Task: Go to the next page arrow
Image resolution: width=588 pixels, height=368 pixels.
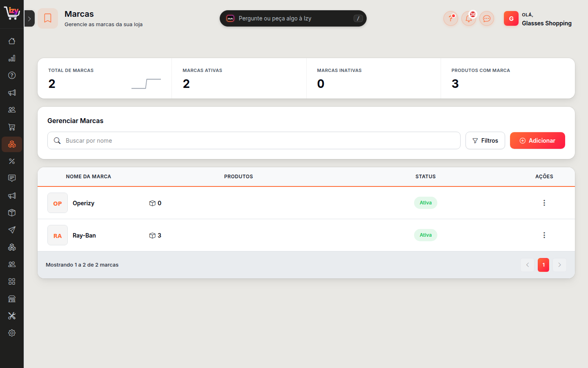Action: tap(559, 265)
